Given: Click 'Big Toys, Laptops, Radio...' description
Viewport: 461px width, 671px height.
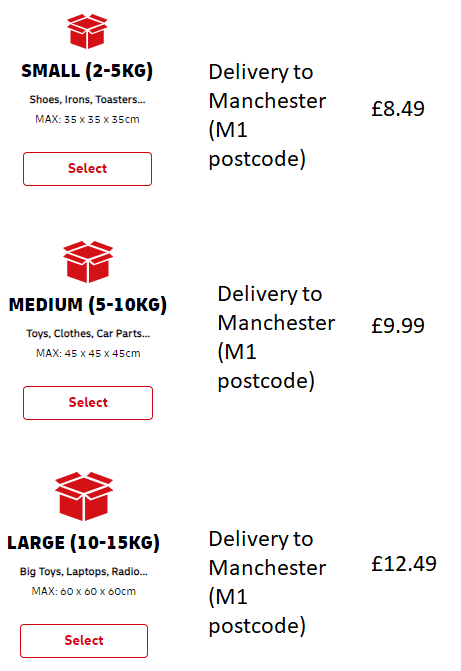Looking at the screenshot, I should (x=84, y=571).
